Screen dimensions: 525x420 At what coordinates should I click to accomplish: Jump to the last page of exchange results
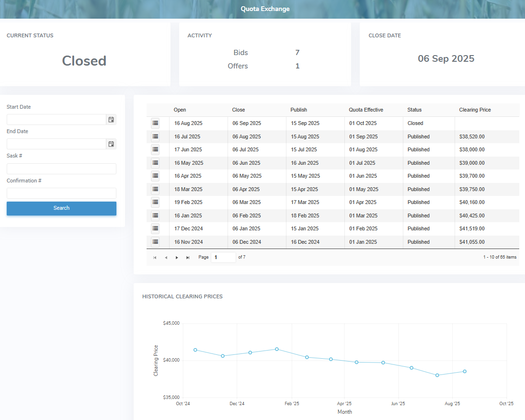188,257
